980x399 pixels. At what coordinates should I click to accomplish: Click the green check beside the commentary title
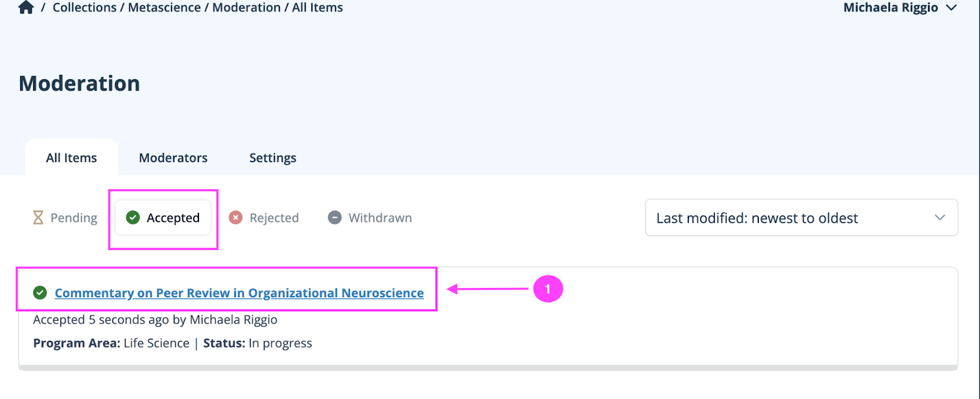pos(40,293)
